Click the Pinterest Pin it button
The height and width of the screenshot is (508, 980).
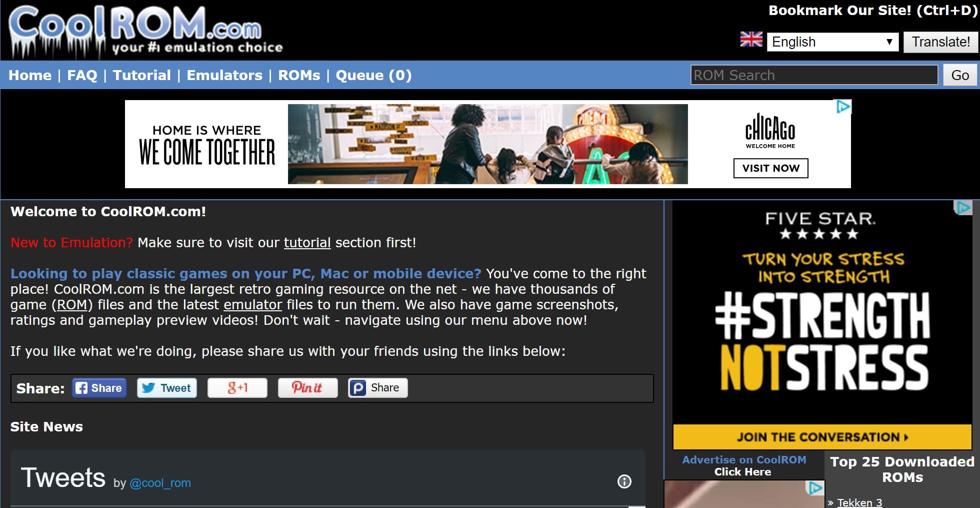coord(307,388)
